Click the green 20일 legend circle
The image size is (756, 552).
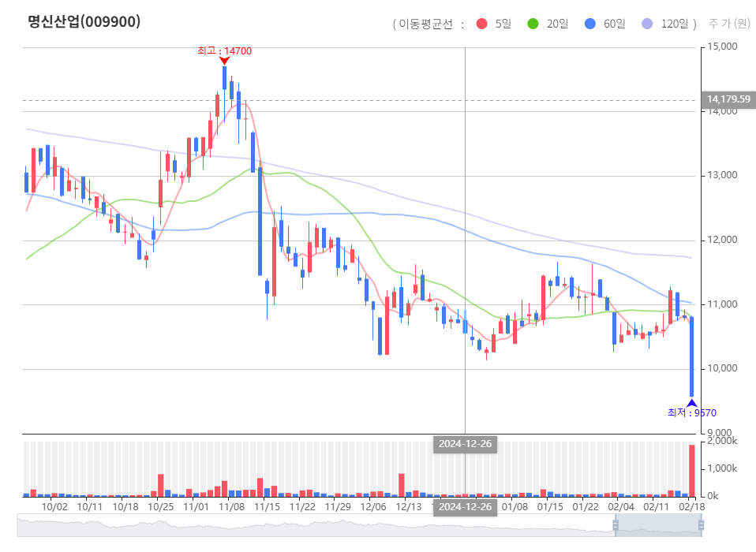click(x=533, y=24)
